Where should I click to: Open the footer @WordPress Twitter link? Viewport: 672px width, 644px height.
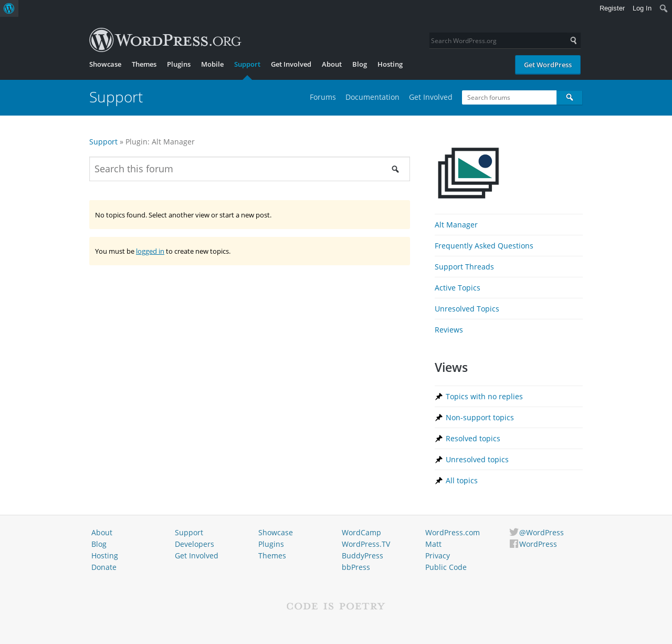(x=541, y=533)
